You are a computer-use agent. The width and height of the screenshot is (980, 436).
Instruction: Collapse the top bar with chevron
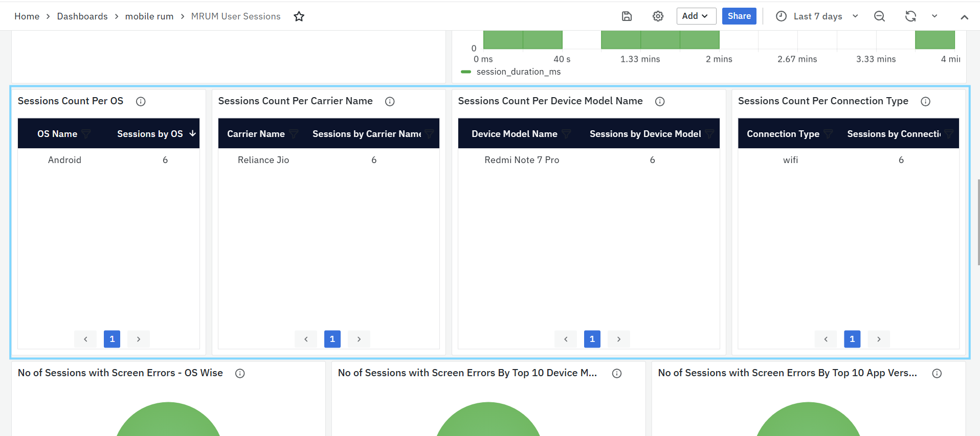964,17
